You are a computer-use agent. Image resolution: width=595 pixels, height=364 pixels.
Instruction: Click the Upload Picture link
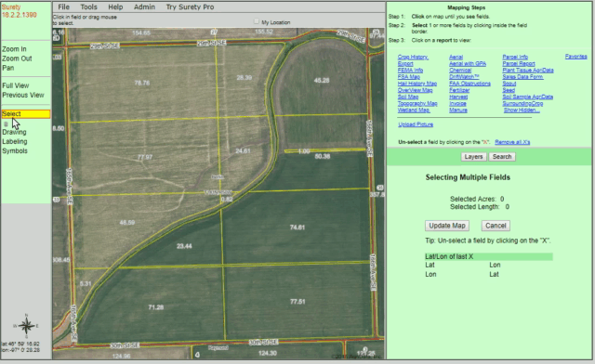pyautogui.click(x=416, y=124)
